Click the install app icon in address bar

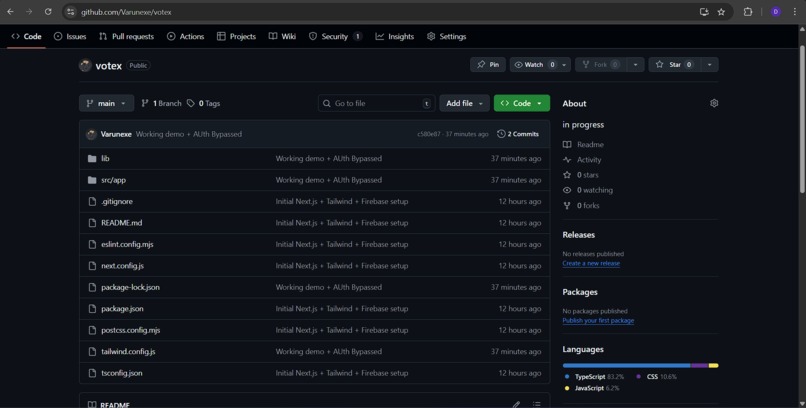click(704, 12)
